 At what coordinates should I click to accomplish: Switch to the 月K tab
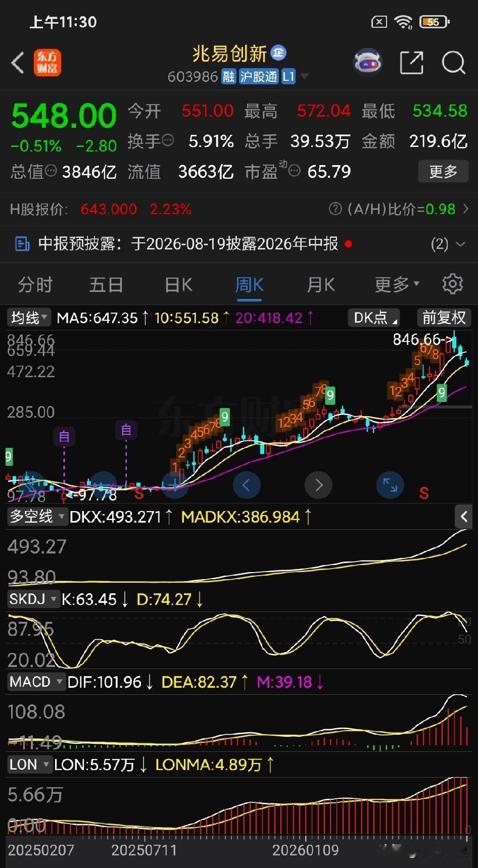pyautogui.click(x=321, y=285)
